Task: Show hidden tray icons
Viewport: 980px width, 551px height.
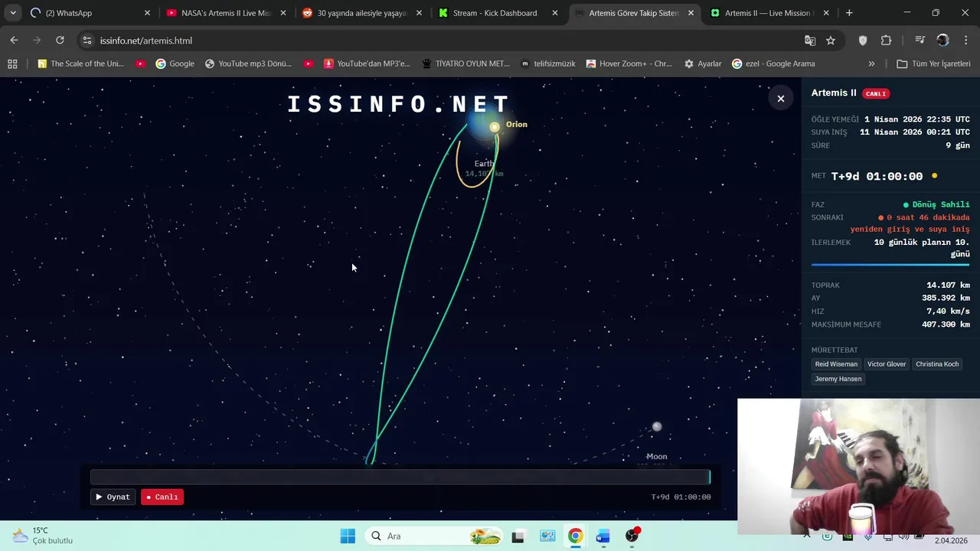Action: point(807,536)
